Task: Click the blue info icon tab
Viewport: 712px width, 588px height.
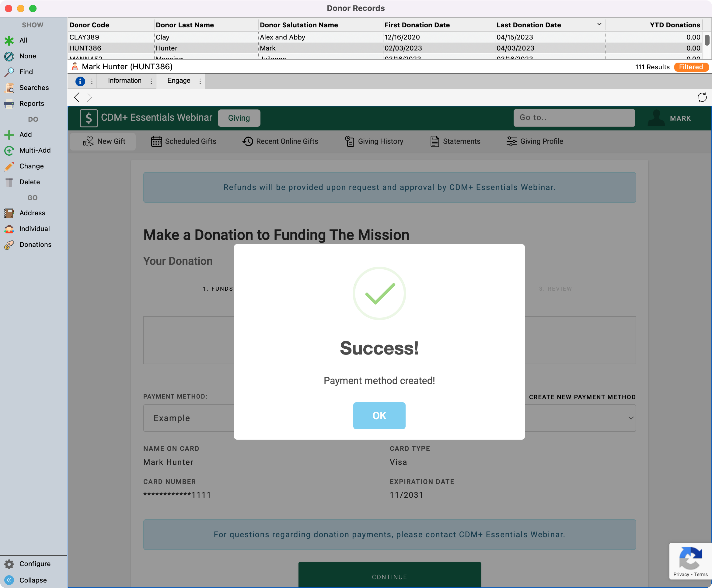Action: [x=80, y=81]
